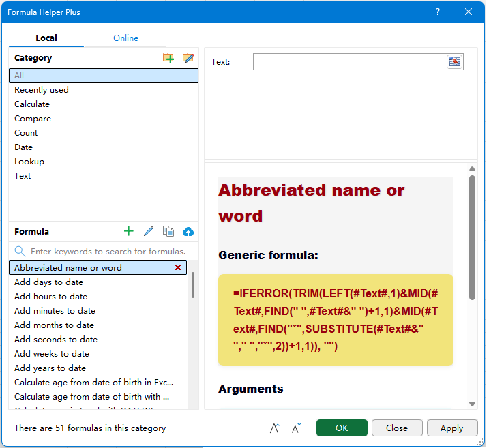Decrease font size icon

296,428
